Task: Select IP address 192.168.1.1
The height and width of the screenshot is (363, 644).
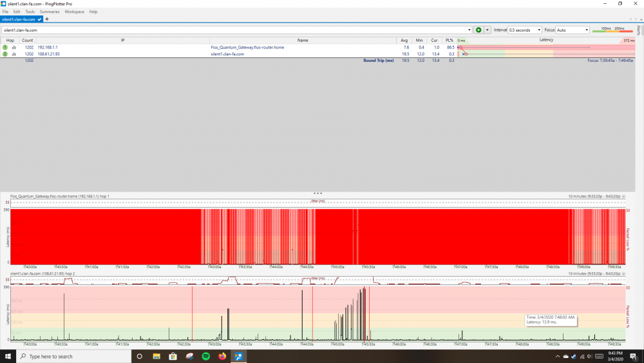Action: pyautogui.click(x=48, y=47)
